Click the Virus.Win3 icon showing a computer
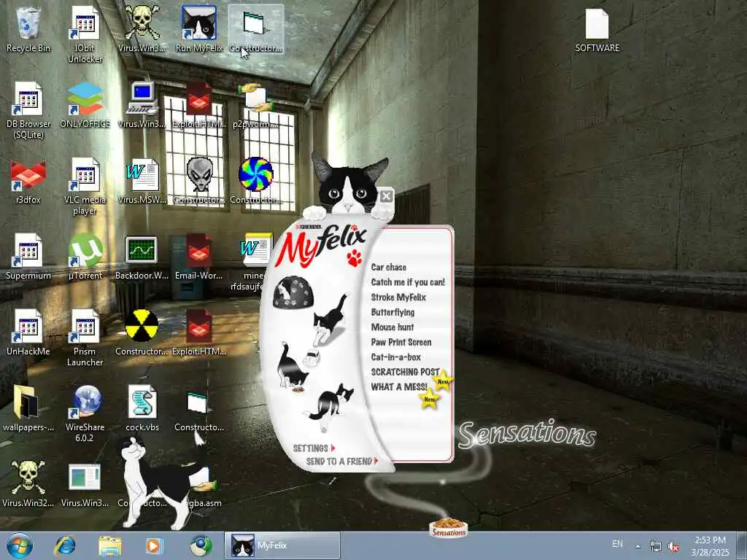This screenshot has width=747, height=560. click(x=142, y=105)
